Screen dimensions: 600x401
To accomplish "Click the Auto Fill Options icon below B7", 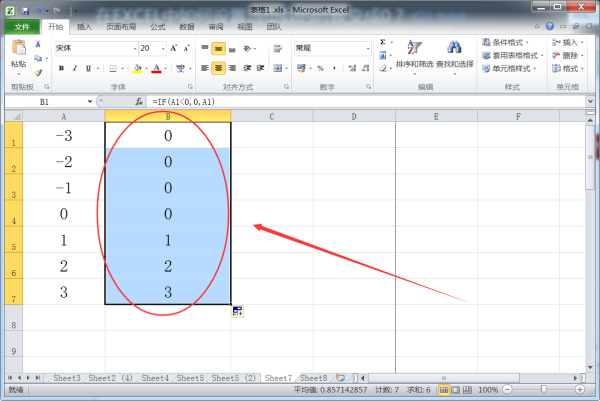I will (238, 312).
